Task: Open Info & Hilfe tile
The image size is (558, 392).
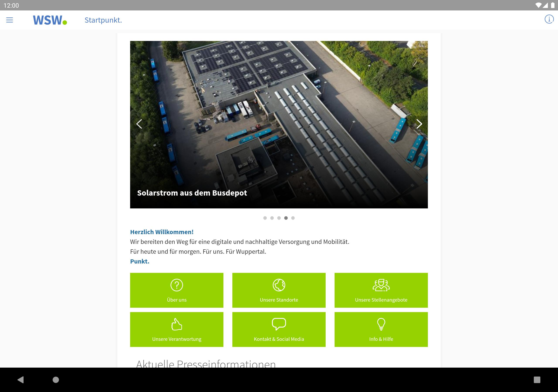Action: (x=381, y=329)
